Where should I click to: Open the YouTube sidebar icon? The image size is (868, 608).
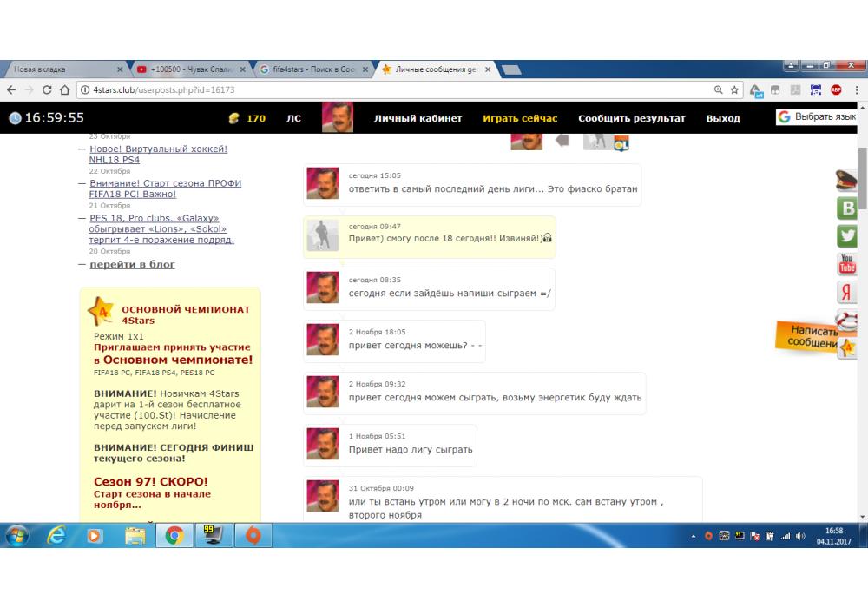coord(847,264)
